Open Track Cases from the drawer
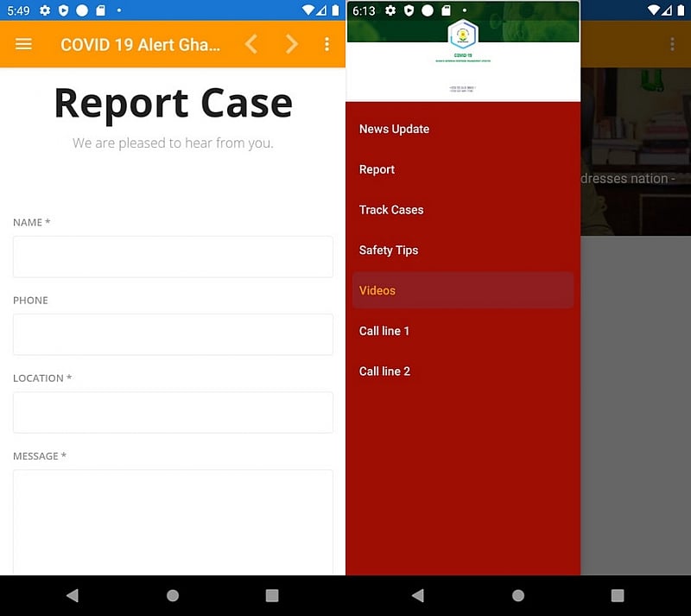Screen dimensions: 691x616 tap(390, 210)
